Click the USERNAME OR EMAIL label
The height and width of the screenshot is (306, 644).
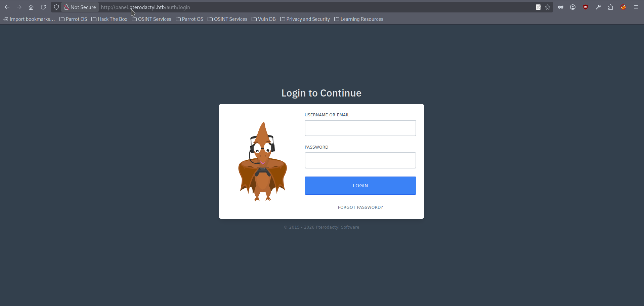tap(327, 115)
